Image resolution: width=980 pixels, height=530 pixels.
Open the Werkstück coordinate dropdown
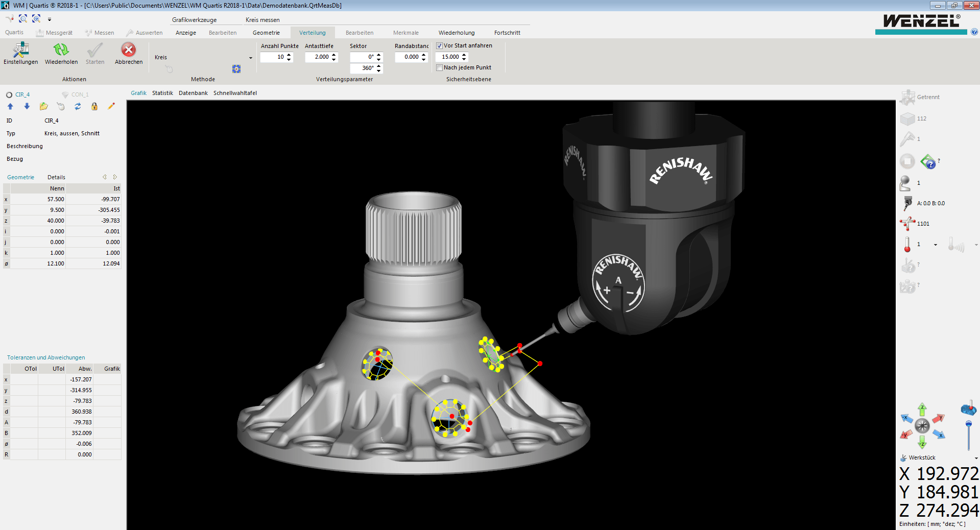tap(976, 458)
